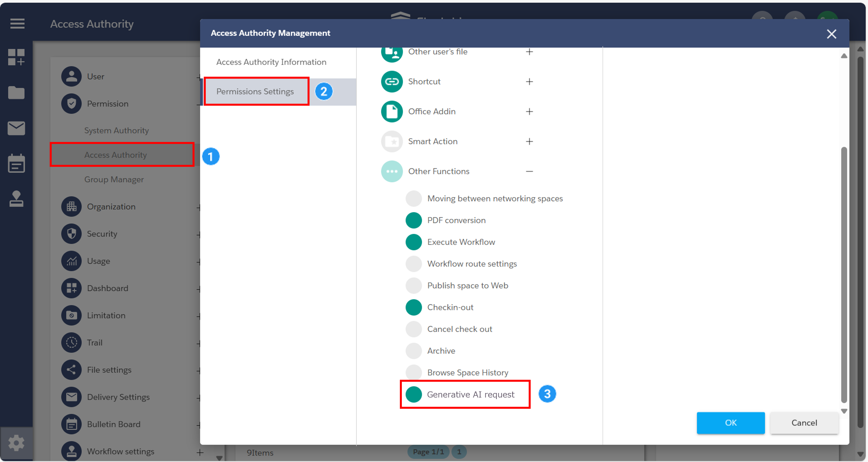The image size is (868, 462).
Task: Click the Other user's file icon
Action: click(392, 54)
